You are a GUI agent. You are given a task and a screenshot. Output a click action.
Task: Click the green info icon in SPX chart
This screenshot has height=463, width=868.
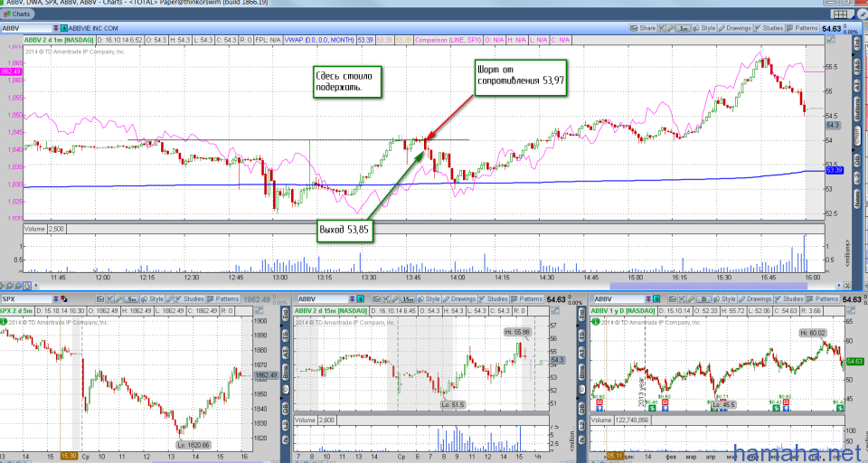click(4, 321)
